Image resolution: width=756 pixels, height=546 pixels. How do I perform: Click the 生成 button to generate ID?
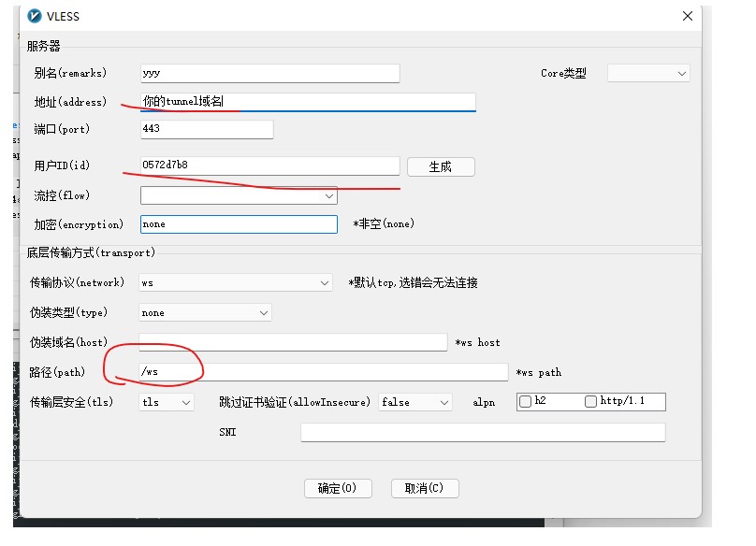(x=441, y=166)
